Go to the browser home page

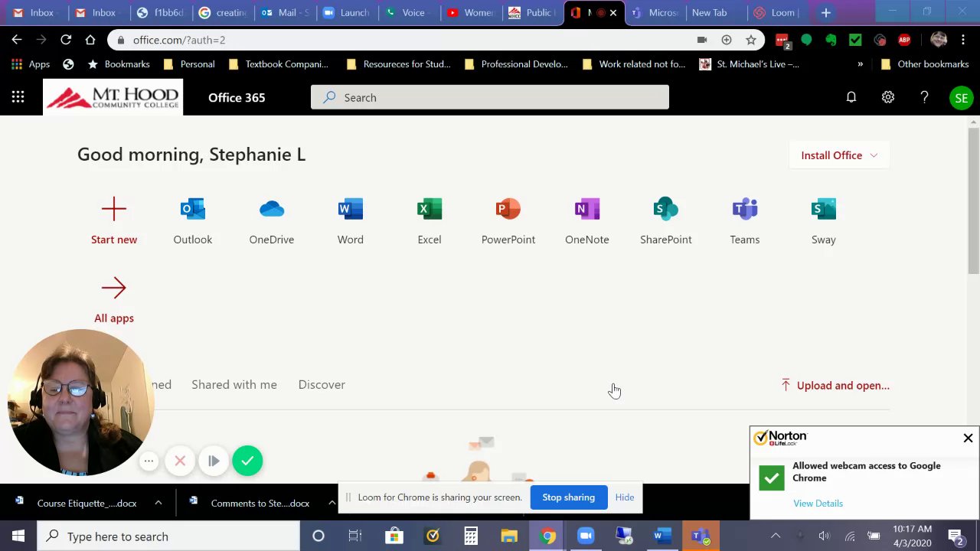[x=90, y=40]
